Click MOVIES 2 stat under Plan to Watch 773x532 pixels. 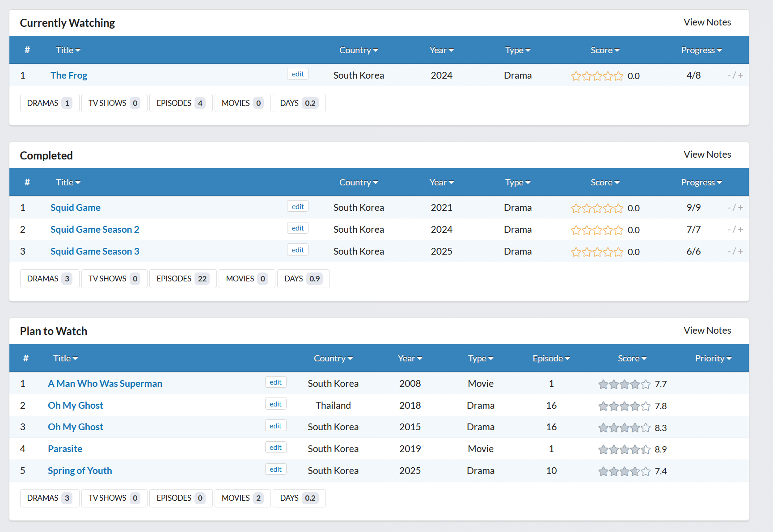[x=243, y=498]
